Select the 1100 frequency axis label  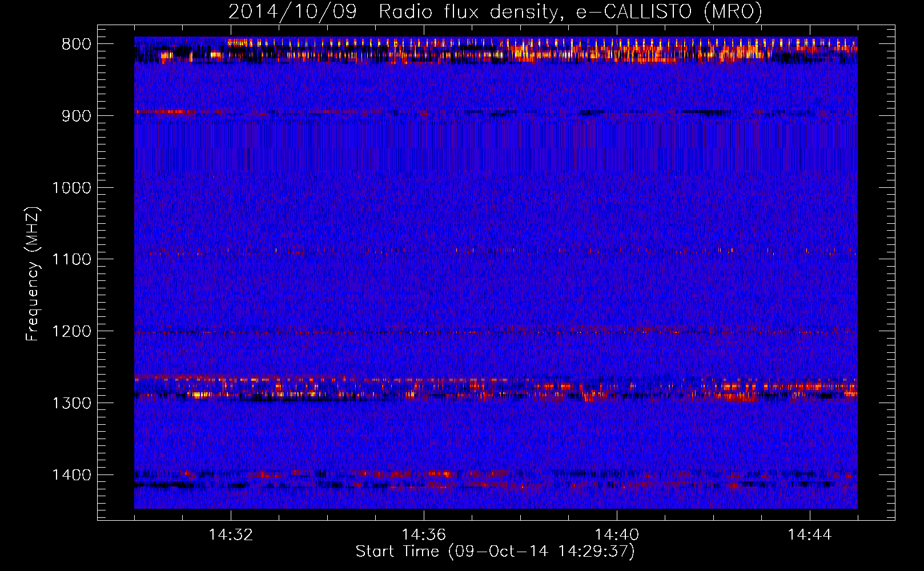pyautogui.click(x=71, y=260)
